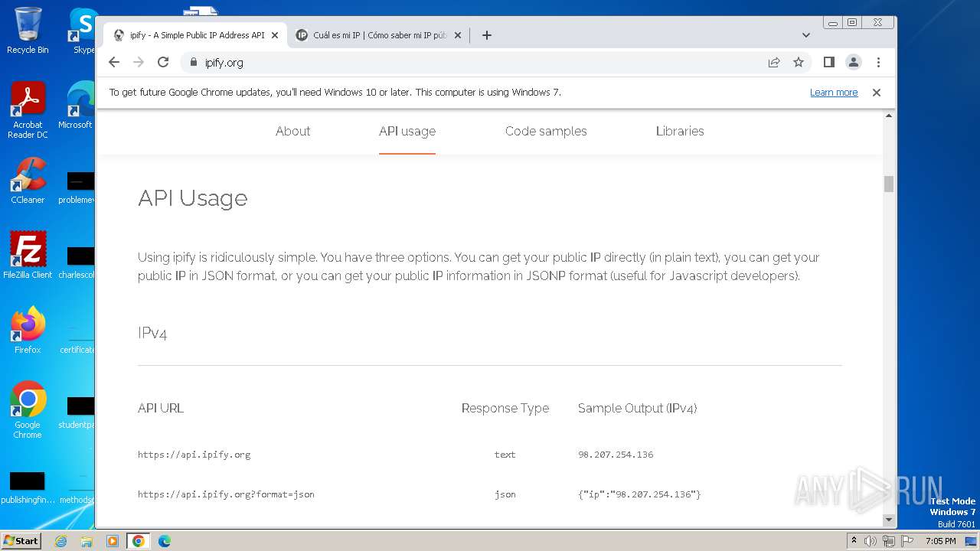The height and width of the screenshot is (551, 980).
Task: Select Chrome taskbar button
Action: coord(139,541)
